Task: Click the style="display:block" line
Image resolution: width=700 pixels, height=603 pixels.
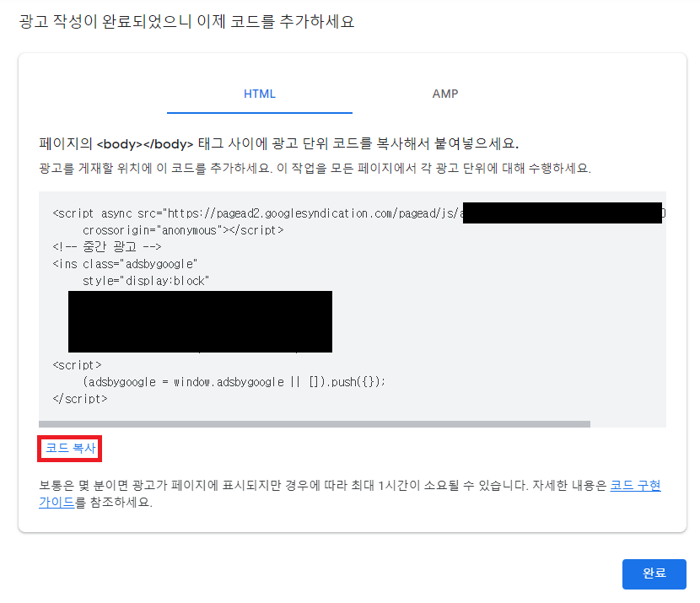Action: coord(146,281)
